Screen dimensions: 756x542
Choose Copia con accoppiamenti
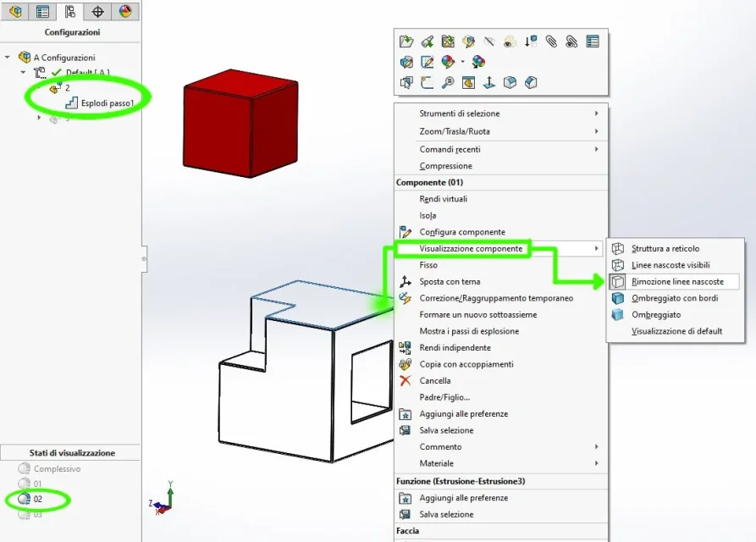coord(501,364)
